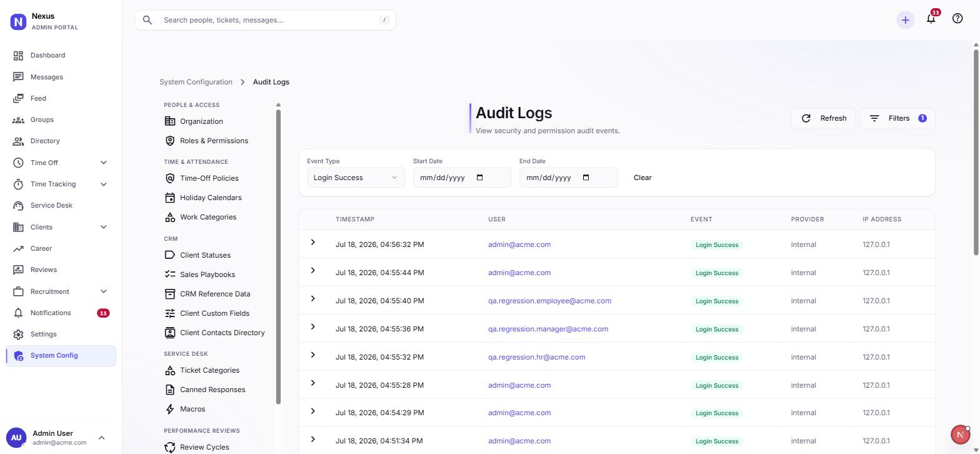Click Login Success badge for 04:55:28 PM

point(717,385)
